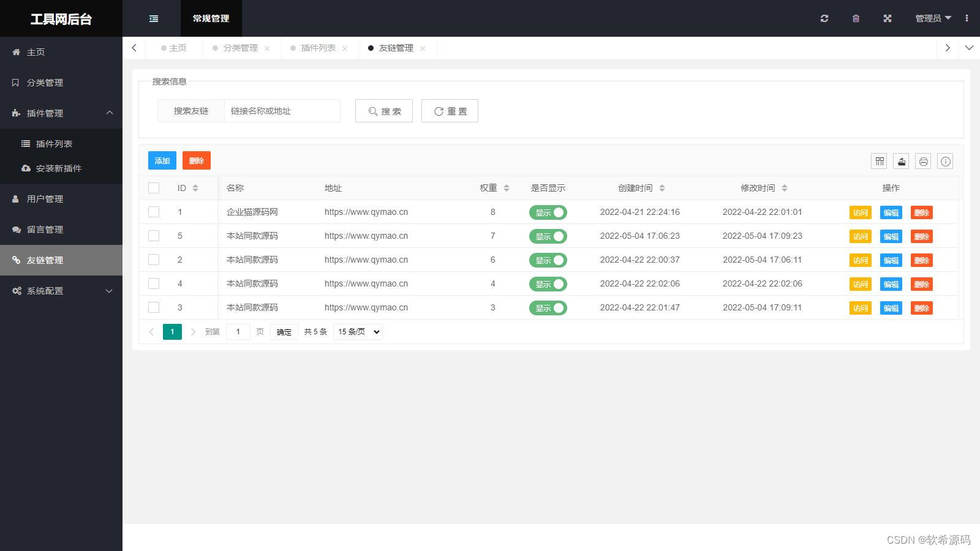The width and height of the screenshot is (980, 551).
Task: Close the 分类管理 tab
Action: pyautogui.click(x=267, y=48)
